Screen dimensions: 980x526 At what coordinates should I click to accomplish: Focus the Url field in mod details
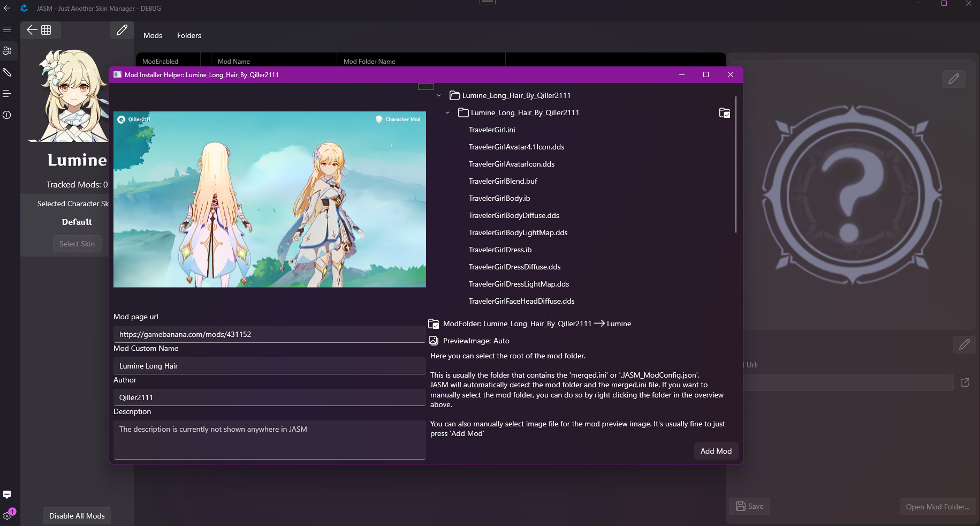pyautogui.click(x=848, y=382)
